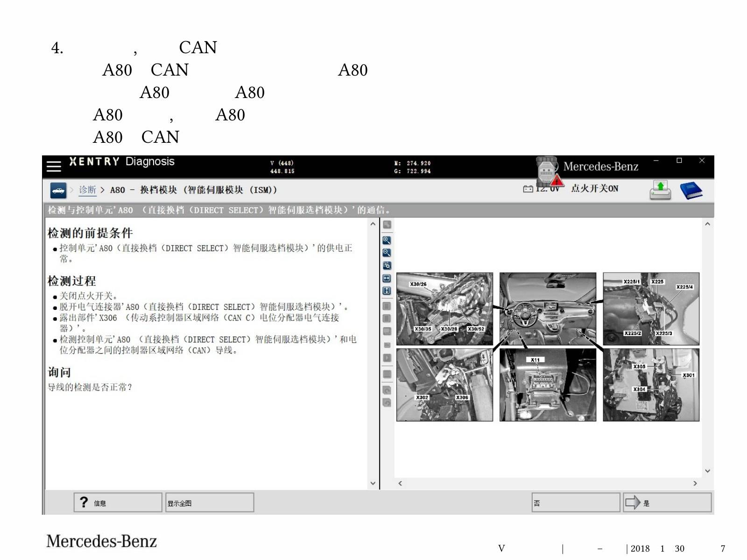Click the image panel scroll-up arrow
747x560 pixels.
coord(708,224)
